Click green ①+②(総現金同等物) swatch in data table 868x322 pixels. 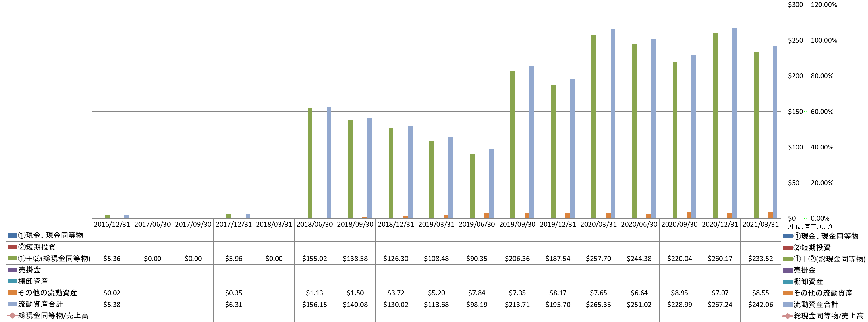(x=12, y=258)
